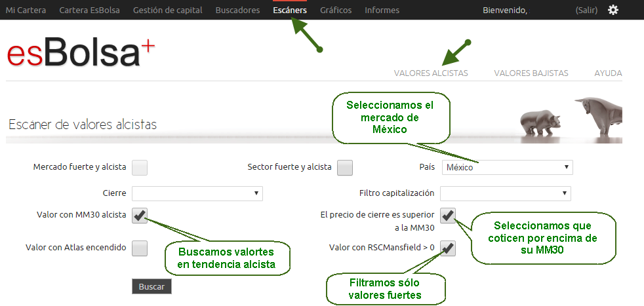The image size is (644, 306).
Task: Click the esBolsa+ logo
Action: click(x=81, y=52)
